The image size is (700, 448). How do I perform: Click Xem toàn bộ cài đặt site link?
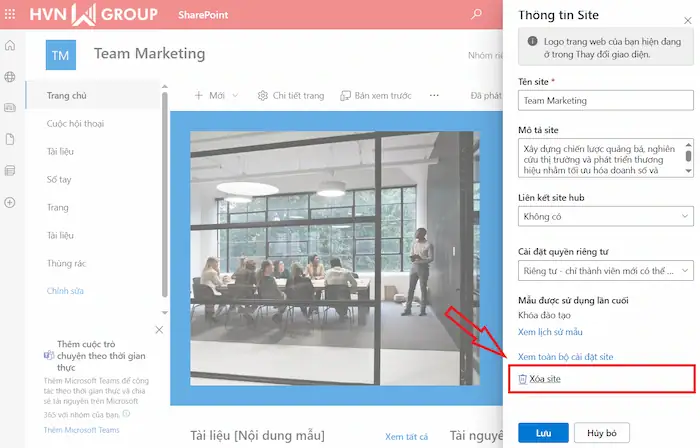(x=565, y=356)
